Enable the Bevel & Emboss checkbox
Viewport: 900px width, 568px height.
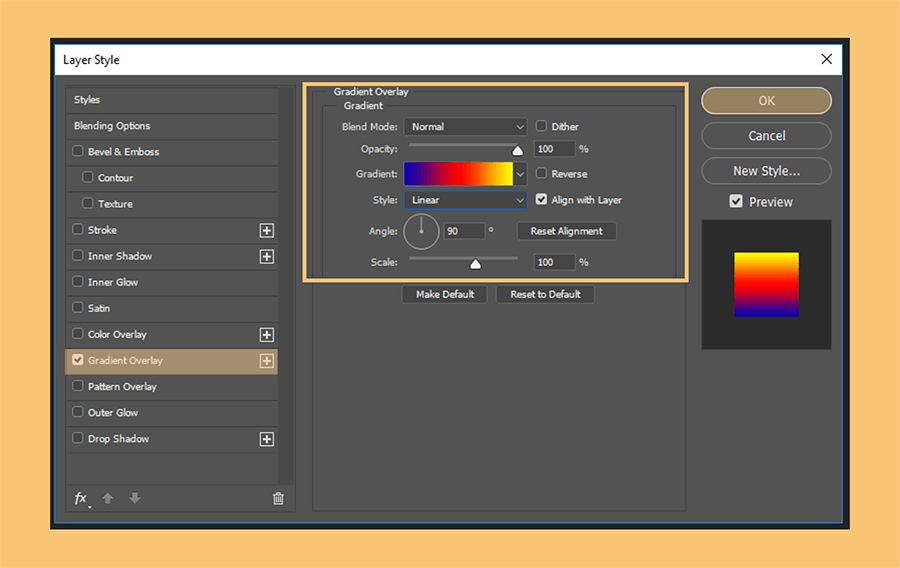click(78, 151)
